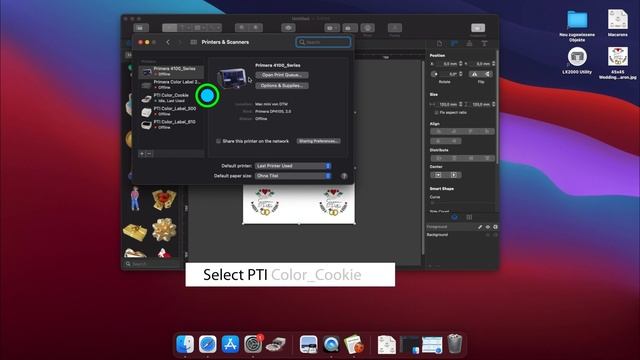Select the Primera 4100_Series printer
The height and width of the screenshot is (360, 640).
coord(171,71)
